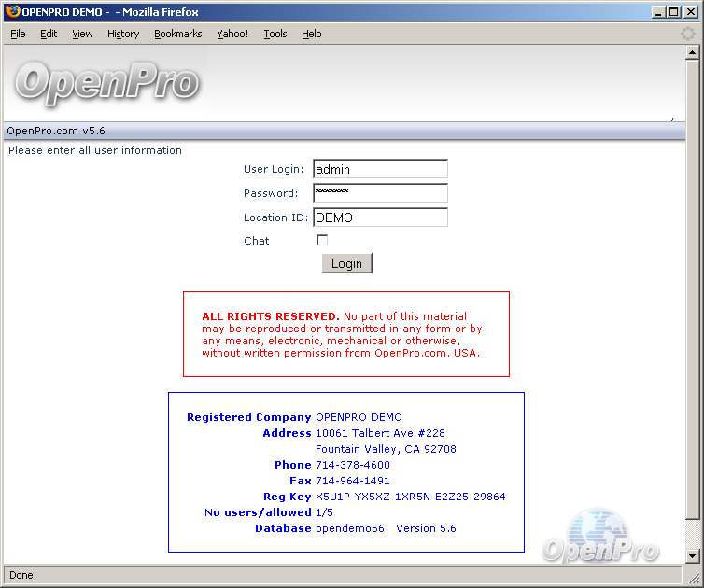Screen dimensions: 704x588
Task: Click the OpenPro logo in the header banner
Action: [x=106, y=83]
